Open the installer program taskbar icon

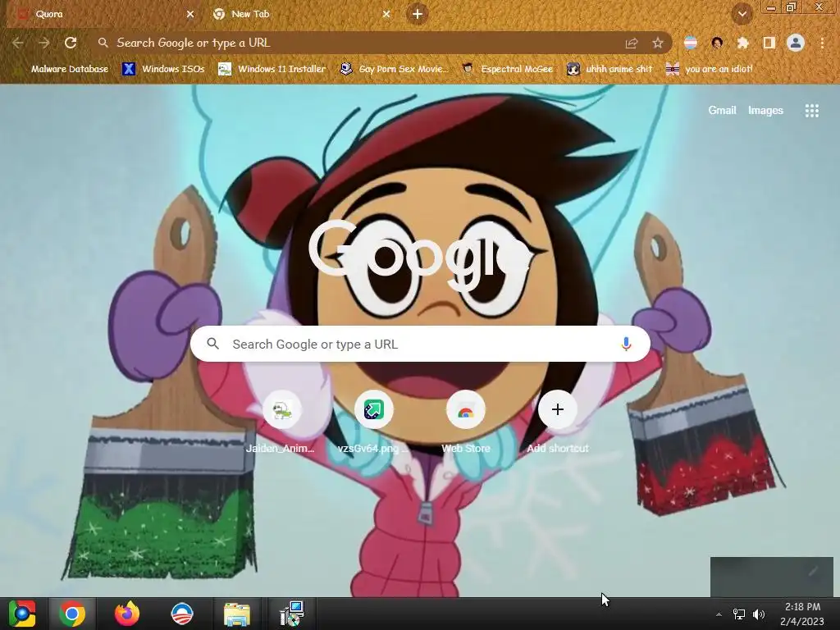(x=292, y=614)
